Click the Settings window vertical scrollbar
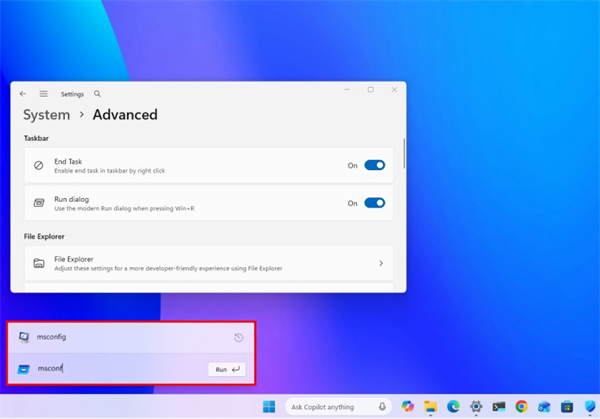The width and height of the screenshot is (600, 419). (x=404, y=153)
